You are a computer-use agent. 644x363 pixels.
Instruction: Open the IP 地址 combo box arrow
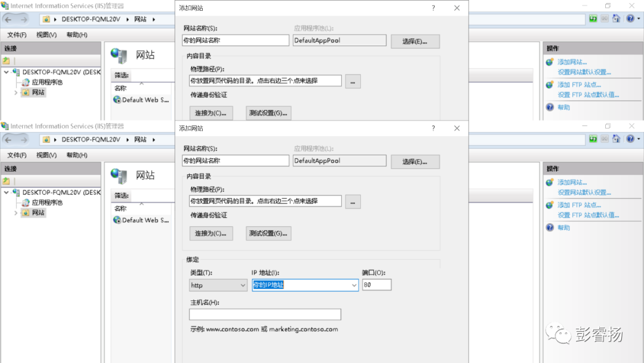point(354,285)
